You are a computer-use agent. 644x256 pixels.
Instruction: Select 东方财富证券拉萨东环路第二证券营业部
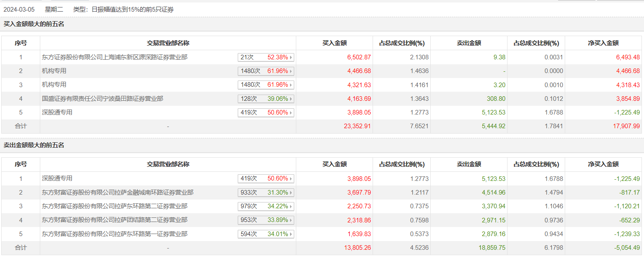(115, 206)
